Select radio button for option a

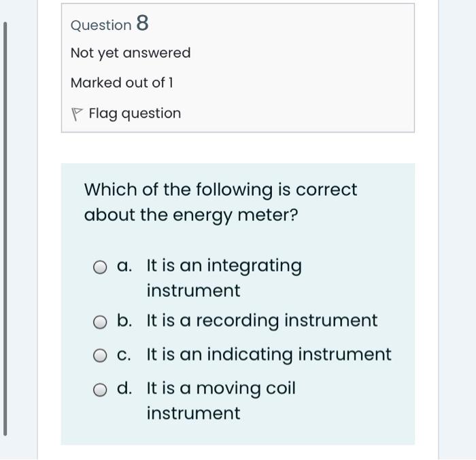pos(101,267)
